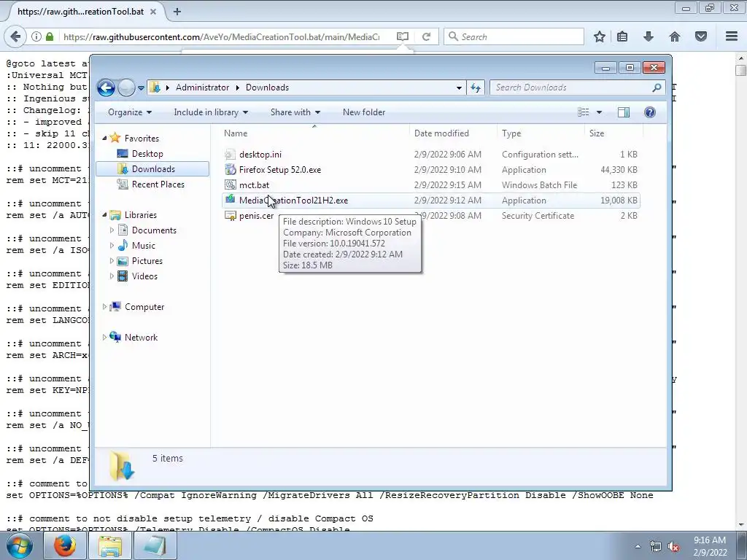Show Firefox bookmarks list icon
This screenshot has width=747, height=560.
(622, 36)
